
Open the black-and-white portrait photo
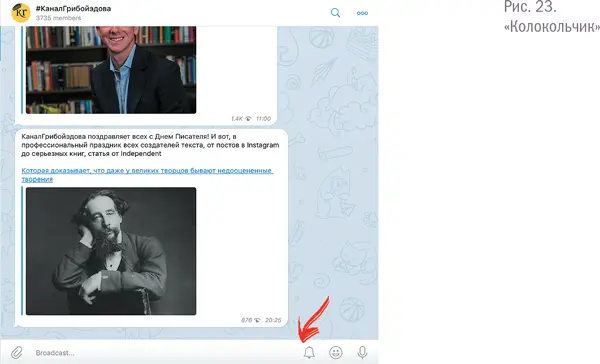click(x=111, y=251)
